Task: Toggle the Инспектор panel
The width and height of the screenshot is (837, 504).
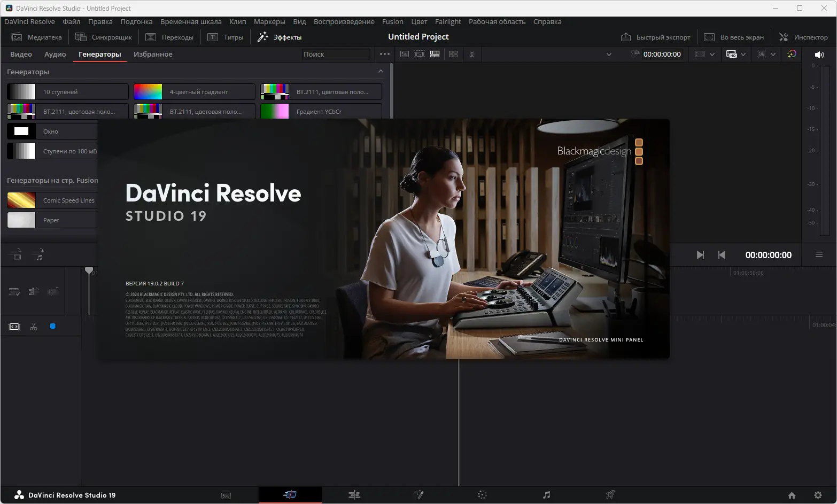Action: 803,37
